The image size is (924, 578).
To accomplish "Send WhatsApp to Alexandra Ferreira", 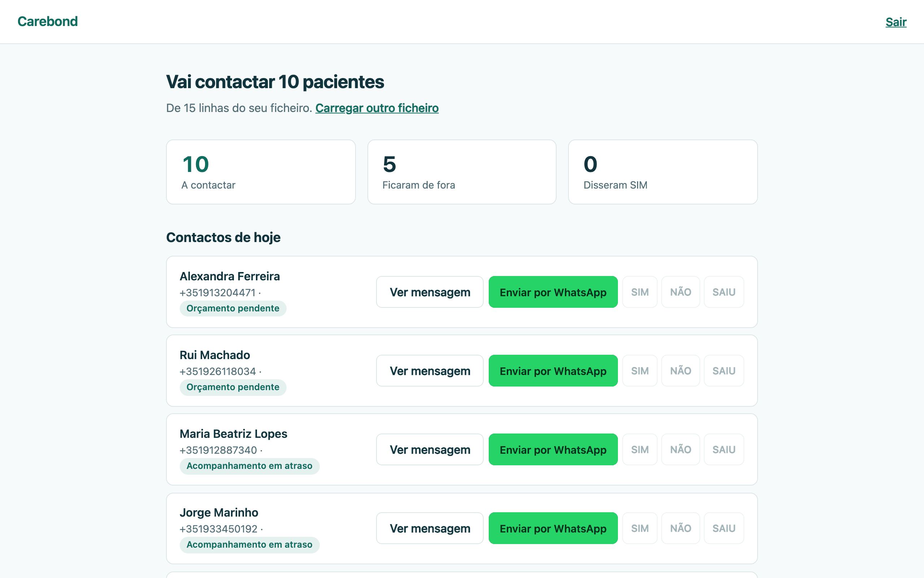I will (x=553, y=292).
